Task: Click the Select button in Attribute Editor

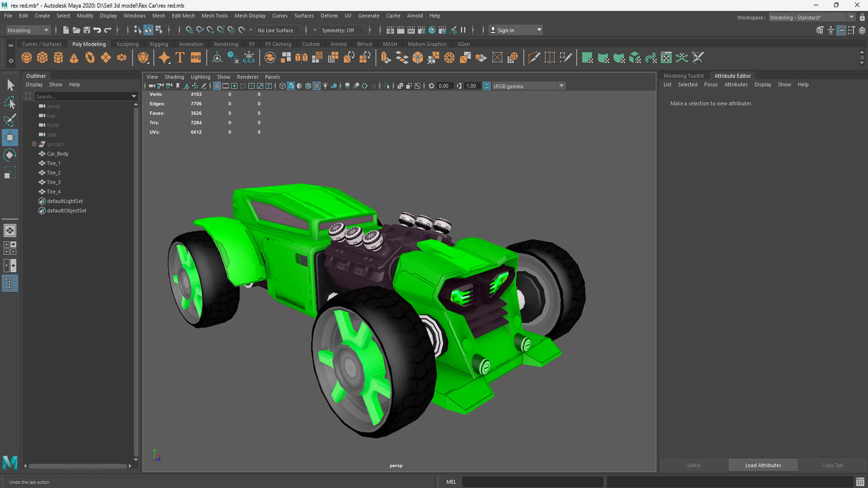Action: coord(693,465)
